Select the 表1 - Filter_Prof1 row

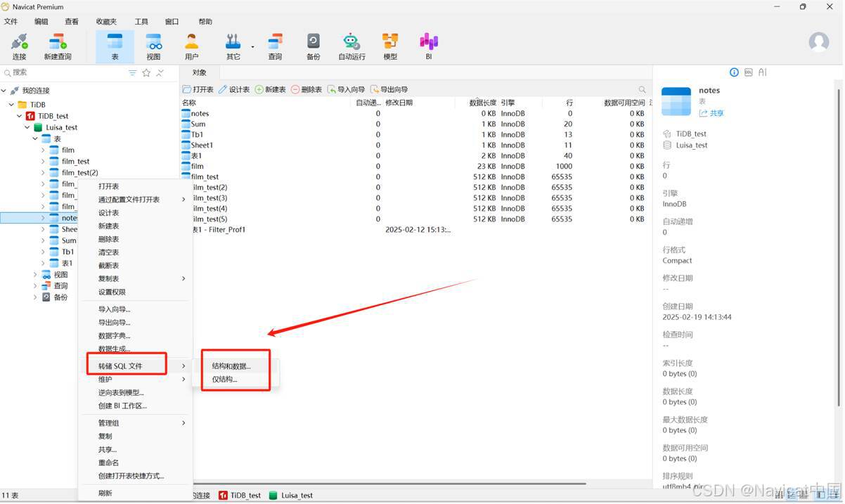(x=415, y=229)
